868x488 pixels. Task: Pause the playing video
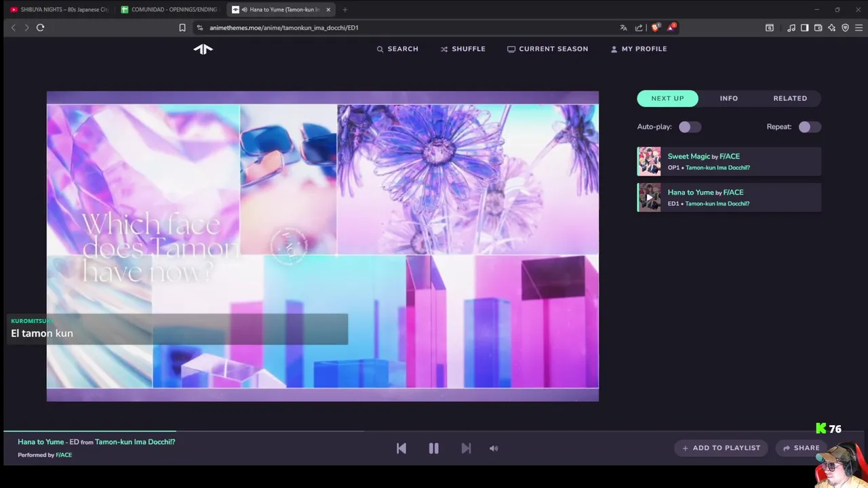point(433,448)
